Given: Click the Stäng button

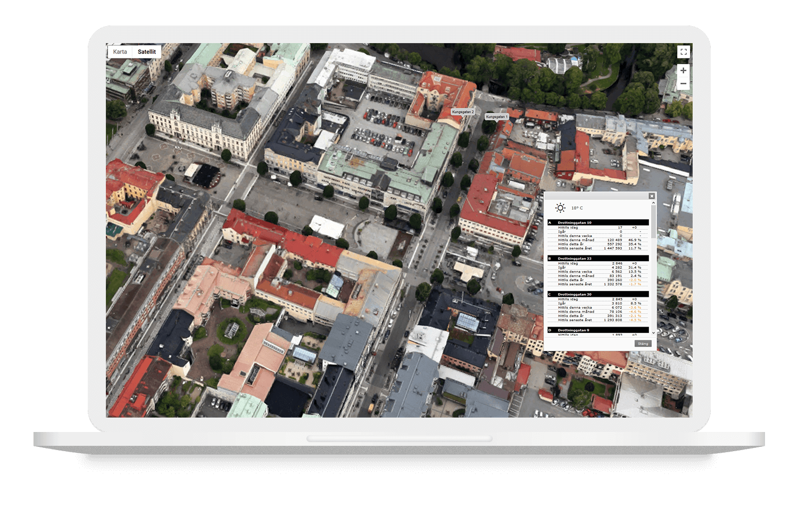Looking at the screenshot, I should 643,344.
